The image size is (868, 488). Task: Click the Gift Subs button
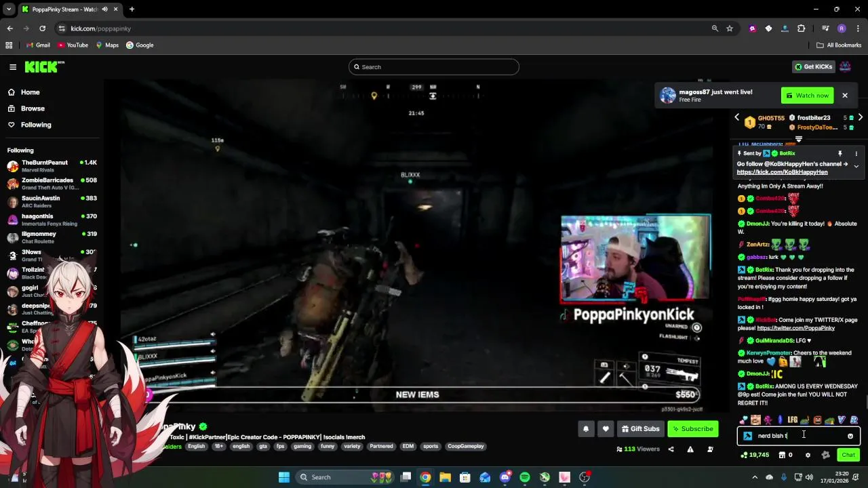coord(640,429)
